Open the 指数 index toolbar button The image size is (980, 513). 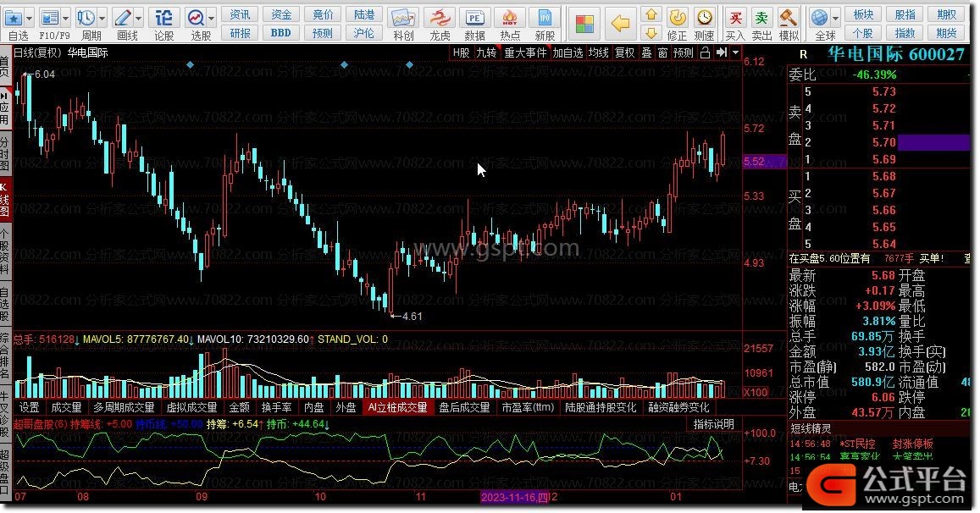(905, 33)
